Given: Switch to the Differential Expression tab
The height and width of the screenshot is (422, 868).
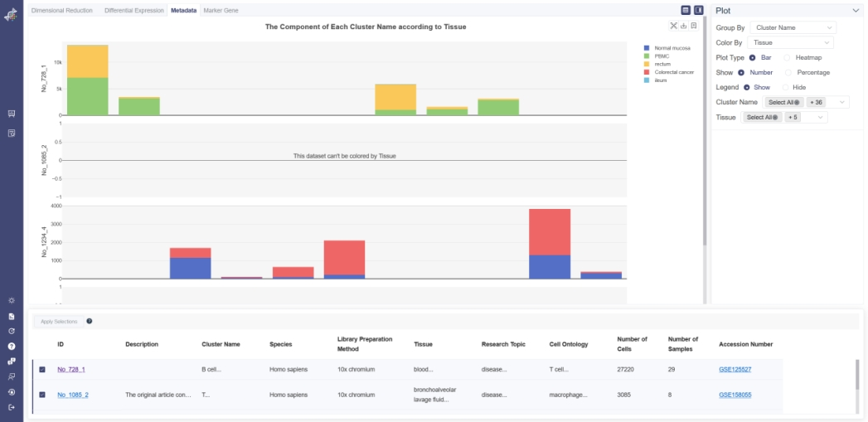Looking at the screenshot, I should point(134,10).
